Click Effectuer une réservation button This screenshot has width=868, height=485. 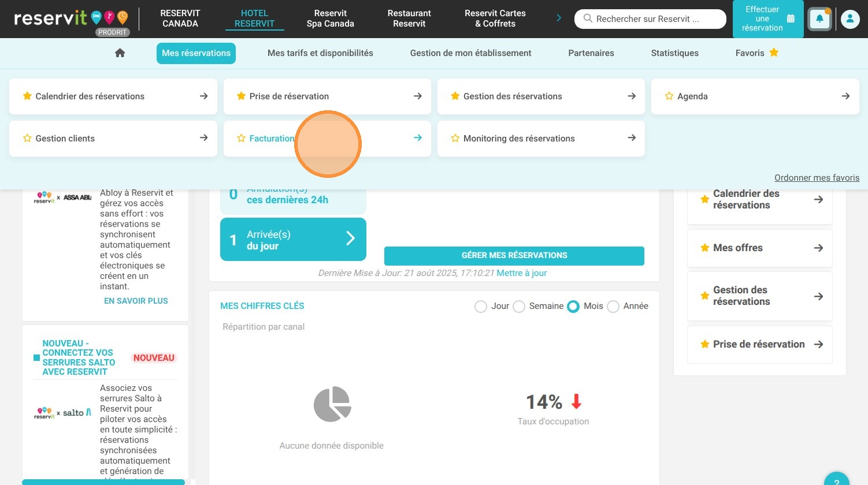(768, 19)
